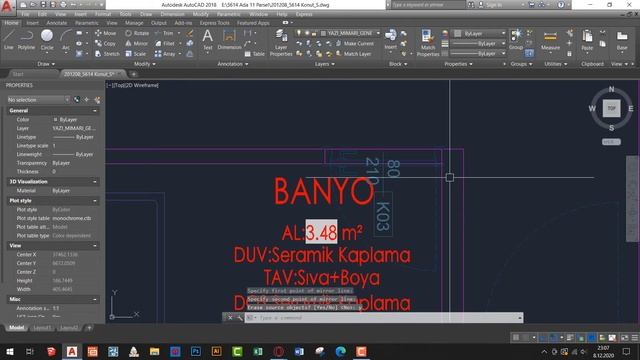Screen dimensions: 640x360
Task: Expand the Draw panel flyout
Action: [46, 64]
